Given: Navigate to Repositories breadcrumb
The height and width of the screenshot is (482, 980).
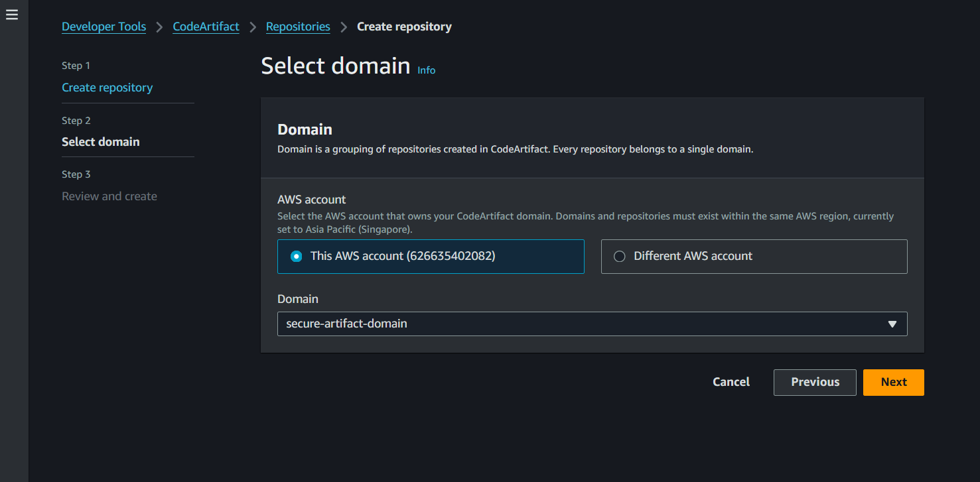Looking at the screenshot, I should point(298,27).
